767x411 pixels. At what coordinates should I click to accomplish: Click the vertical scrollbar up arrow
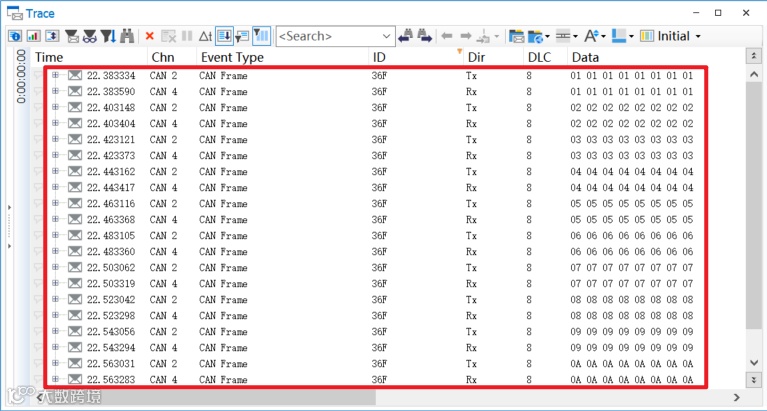pyautogui.click(x=753, y=74)
